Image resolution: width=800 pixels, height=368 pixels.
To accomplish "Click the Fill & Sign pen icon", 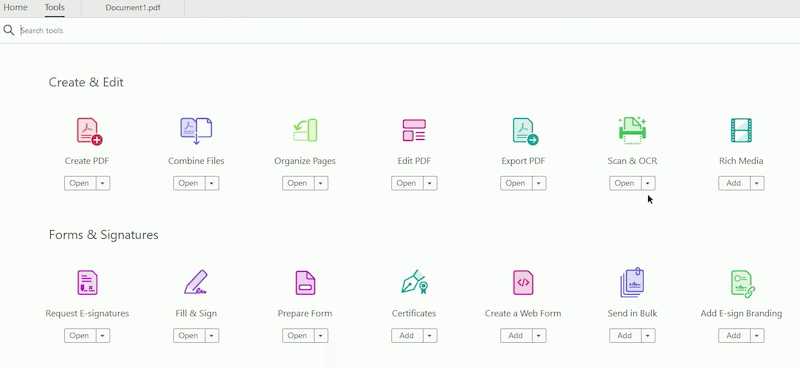I will click(196, 282).
